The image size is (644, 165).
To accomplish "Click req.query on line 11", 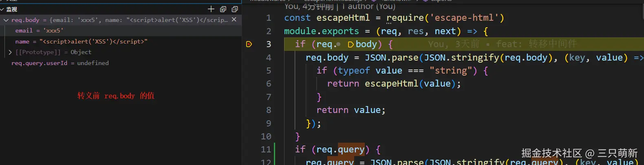I will click(x=340, y=150).
